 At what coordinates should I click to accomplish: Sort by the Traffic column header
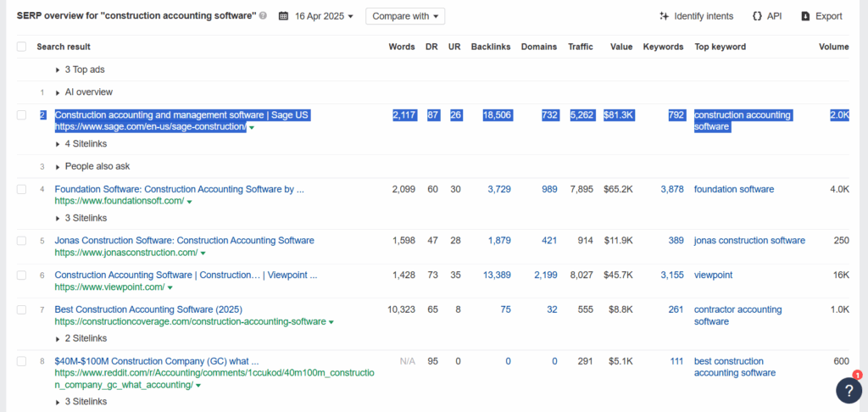point(580,47)
